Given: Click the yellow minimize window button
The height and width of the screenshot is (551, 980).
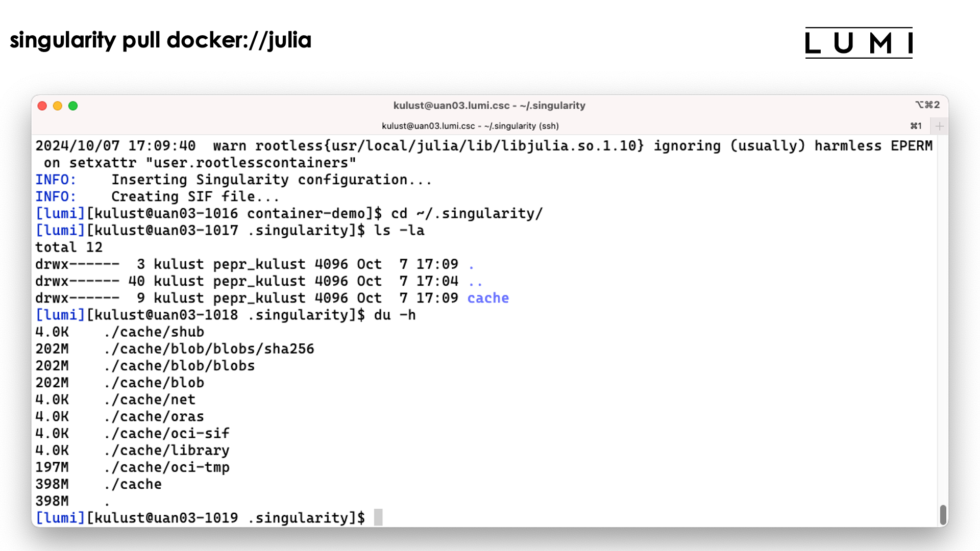Looking at the screenshot, I should [x=58, y=106].
